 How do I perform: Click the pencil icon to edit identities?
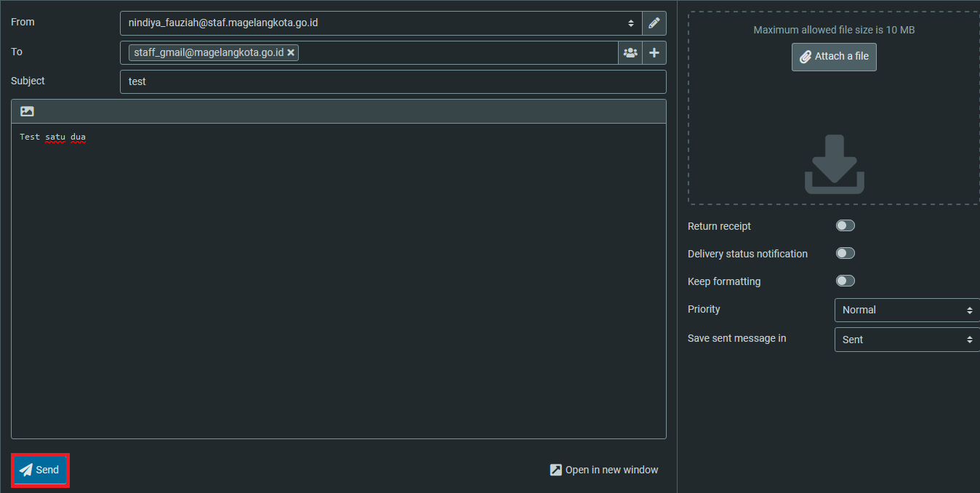pyautogui.click(x=654, y=23)
